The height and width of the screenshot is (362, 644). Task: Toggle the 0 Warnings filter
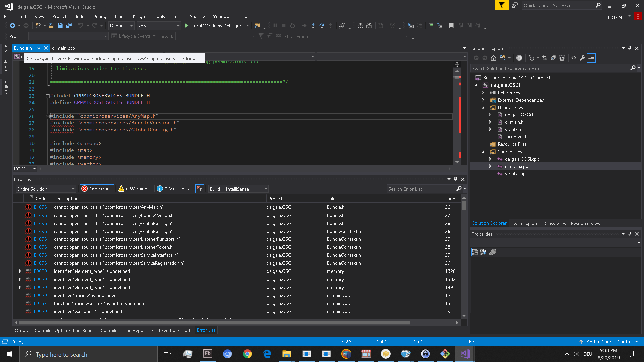(133, 189)
